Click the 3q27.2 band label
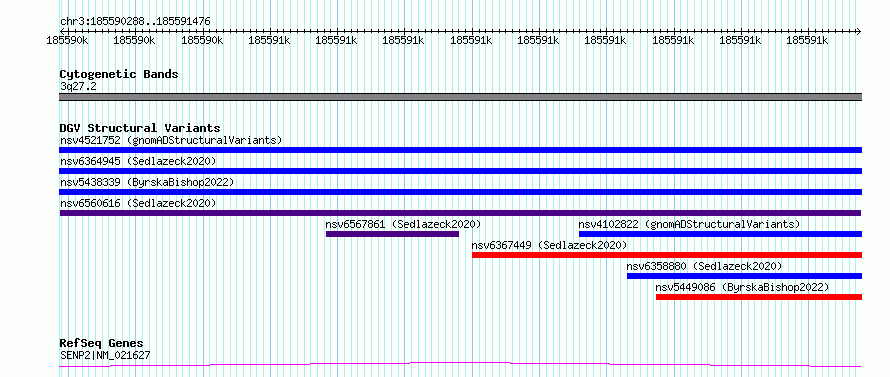 (78, 86)
